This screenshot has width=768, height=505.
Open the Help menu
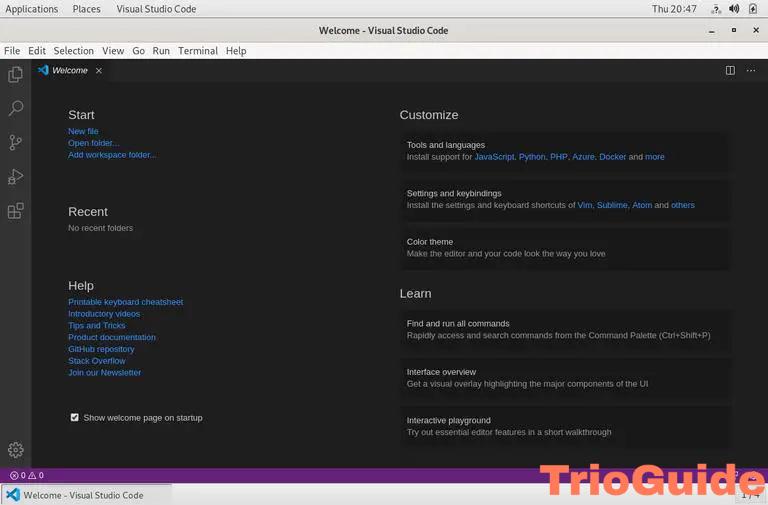tap(236, 51)
